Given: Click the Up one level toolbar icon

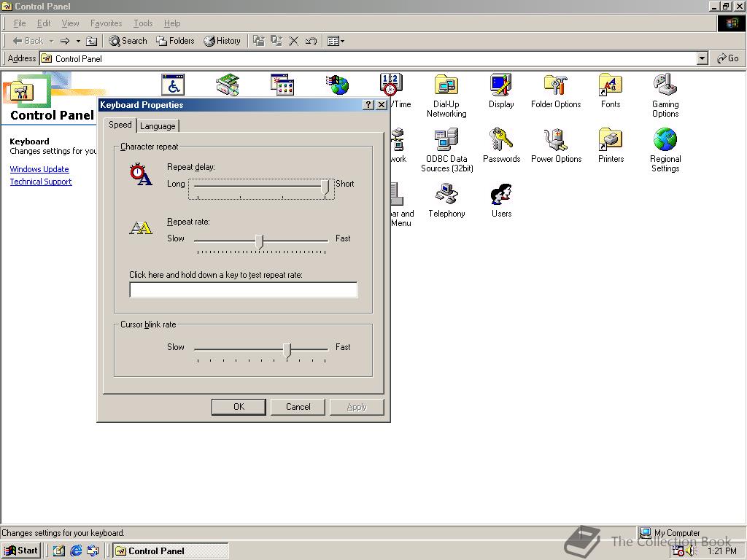Looking at the screenshot, I should click(91, 42).
